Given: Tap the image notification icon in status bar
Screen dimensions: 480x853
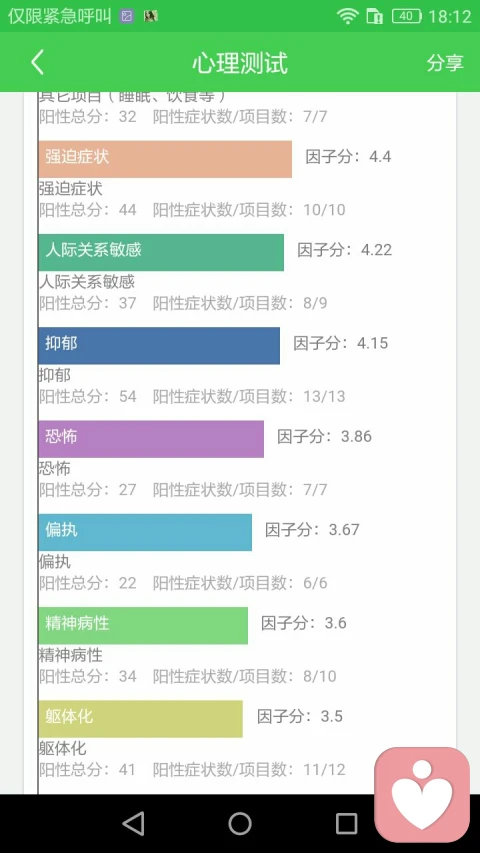Looking at the screenshot, I should (x=127, y=16).
